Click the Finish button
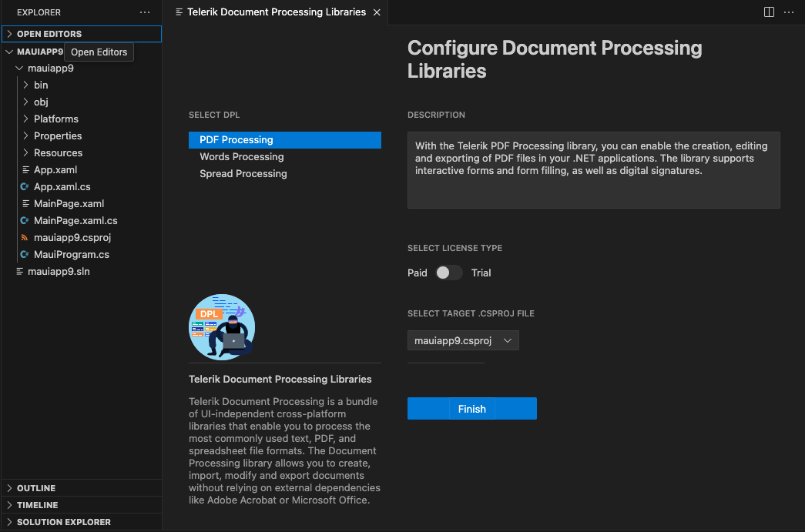 [x=471, y=408]
